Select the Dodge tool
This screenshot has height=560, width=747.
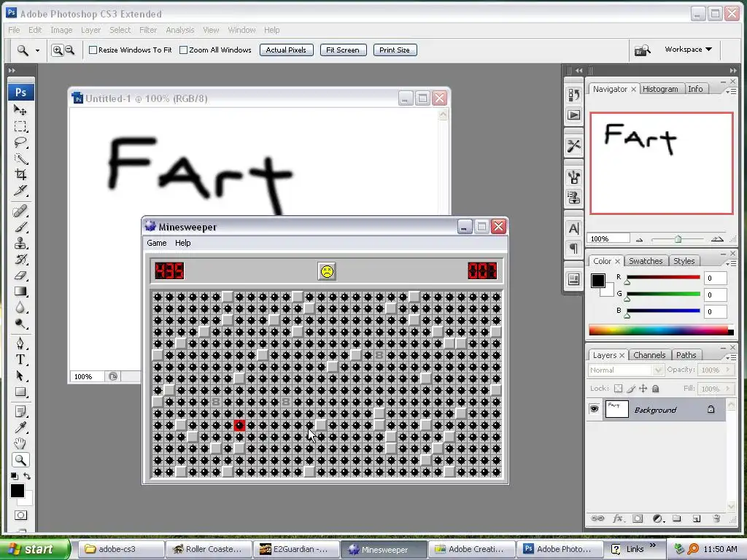[x=20, y=324]
